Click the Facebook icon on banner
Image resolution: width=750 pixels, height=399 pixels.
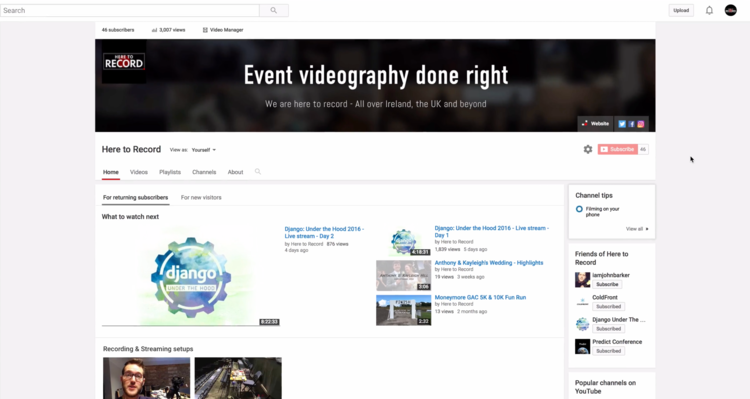click(631, 124)
